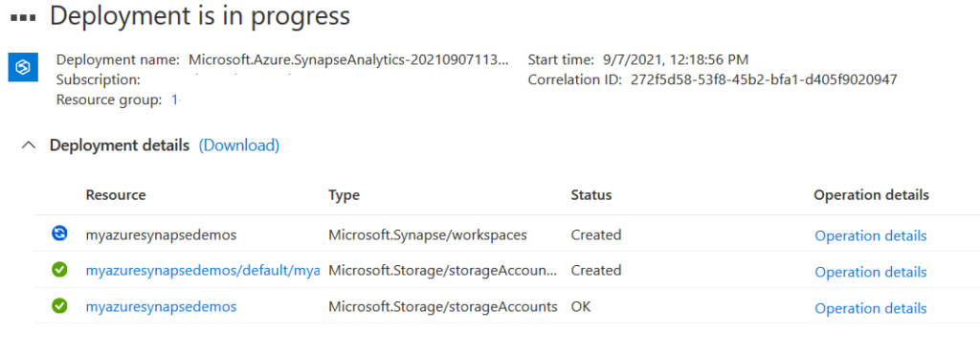Click in-progress sync icon for Synapse workspace row
The height and width of the screenshot is (355, 980).
[58, 233]
